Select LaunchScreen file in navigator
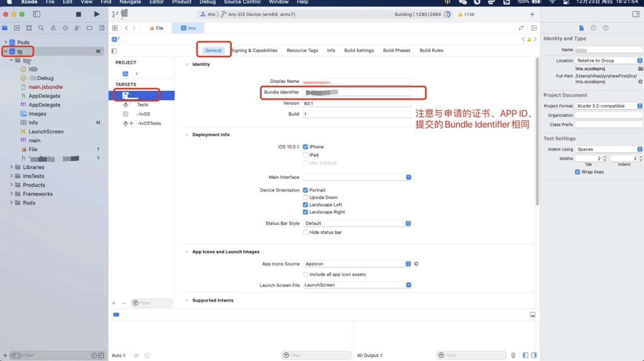The width and height of the screenshot is (644, 361). (46, 132)
